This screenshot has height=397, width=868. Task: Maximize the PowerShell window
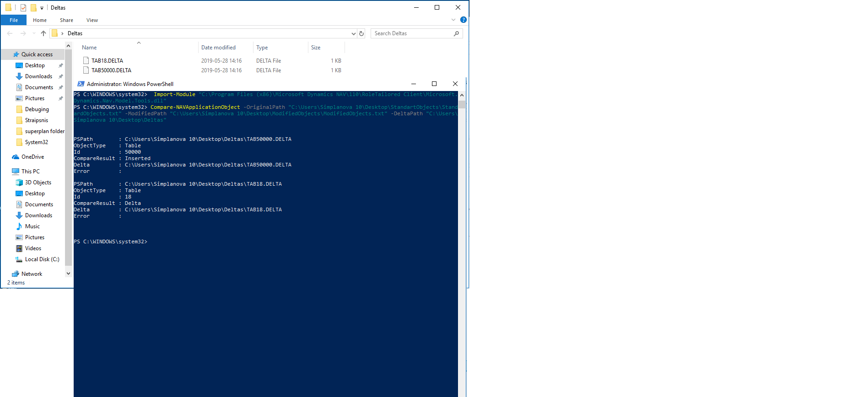(x=434, y=84)
